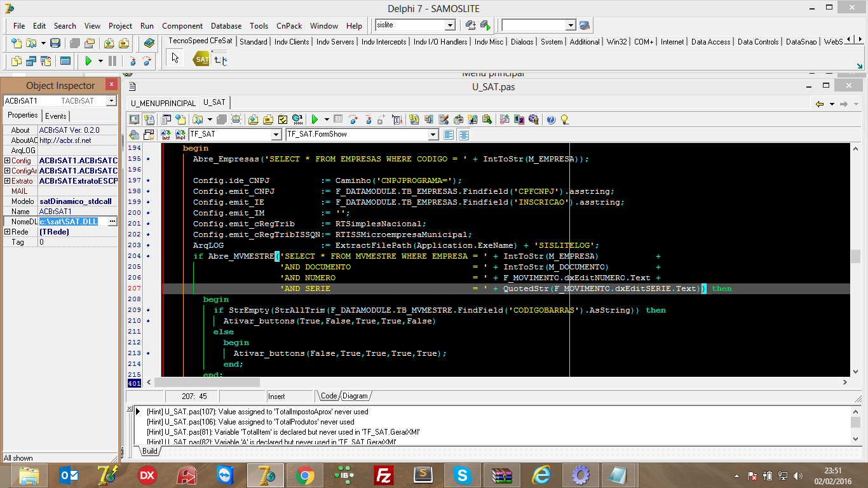Switch to the Diagram tab below editor
Screen dimensions: 868x488
click(x=355, y=396)
